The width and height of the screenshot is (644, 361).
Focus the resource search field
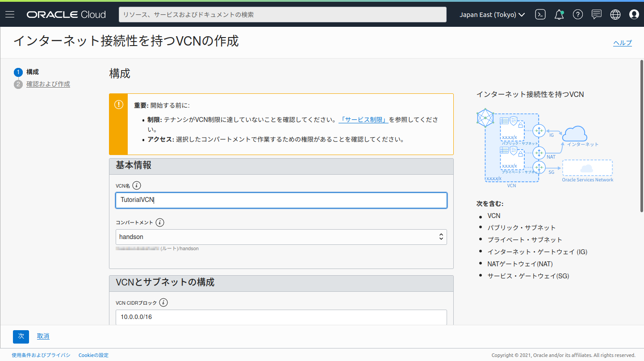(x=283, y=14)
